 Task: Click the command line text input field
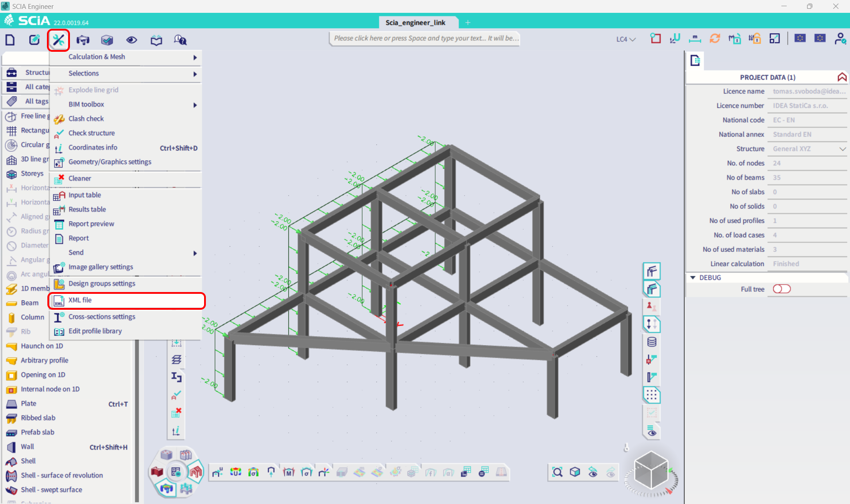coord(424,38)
